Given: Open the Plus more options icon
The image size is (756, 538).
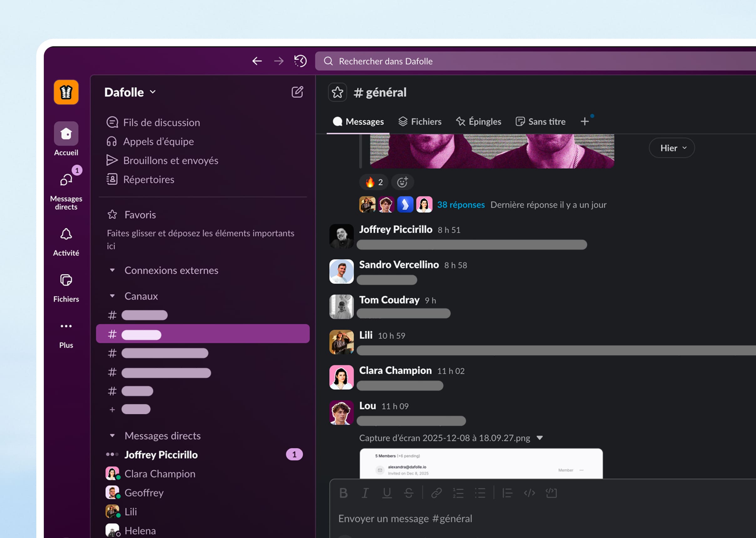Looking at the screenshot, I should 66,326.
